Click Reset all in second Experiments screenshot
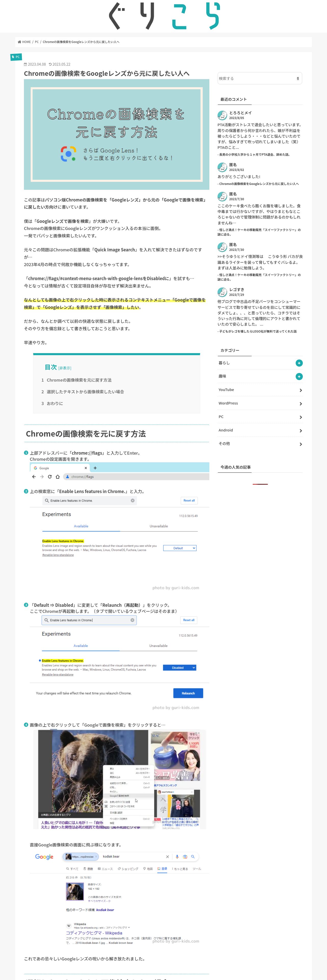Image resolution: width=327 pixels, height=980 pixels. (x=188, y=620)
